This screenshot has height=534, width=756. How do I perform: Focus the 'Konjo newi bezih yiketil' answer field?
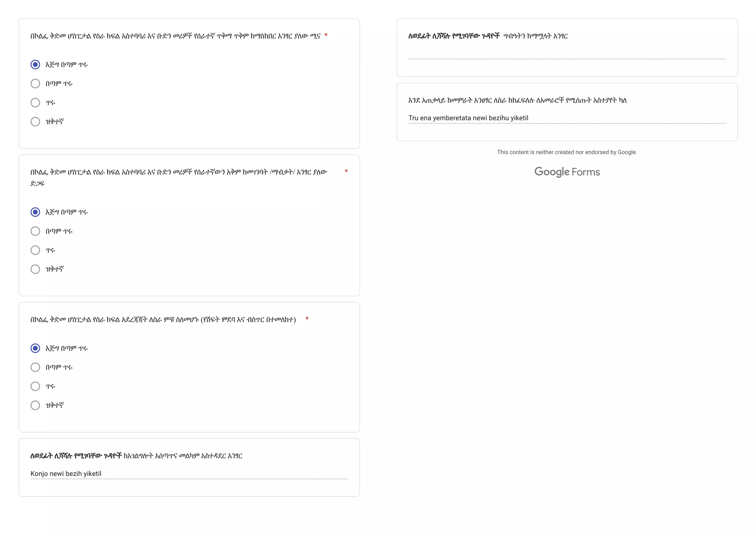(189, 473)
